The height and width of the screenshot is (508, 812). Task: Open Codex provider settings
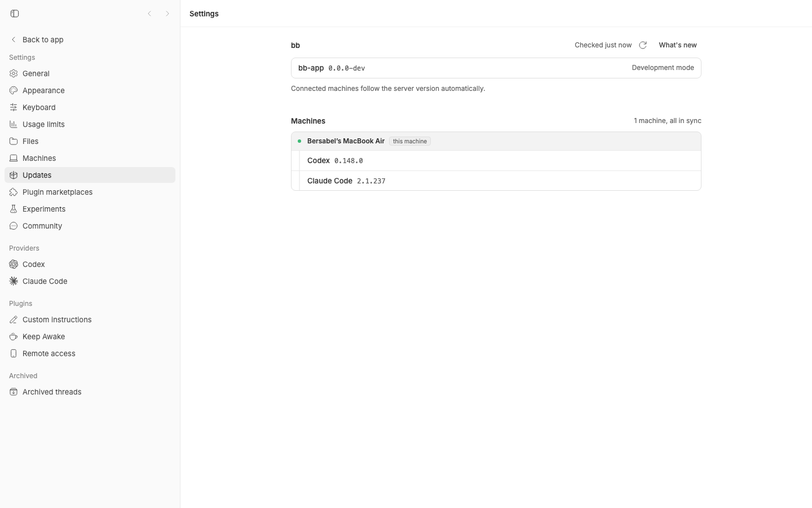coord(90,264)
